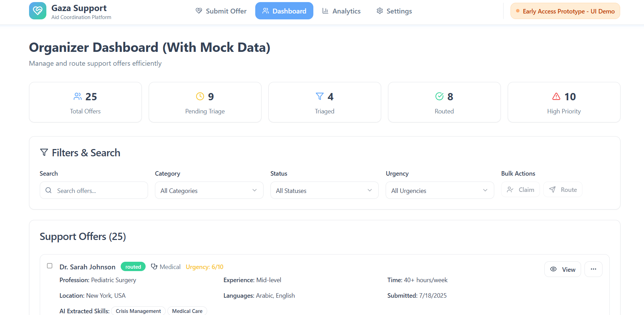The width and height of the screenshot is (644, 315).
Task: Click the bar chart icon beside Analytics
Action: pyautogui.click(x=325, y=11)
